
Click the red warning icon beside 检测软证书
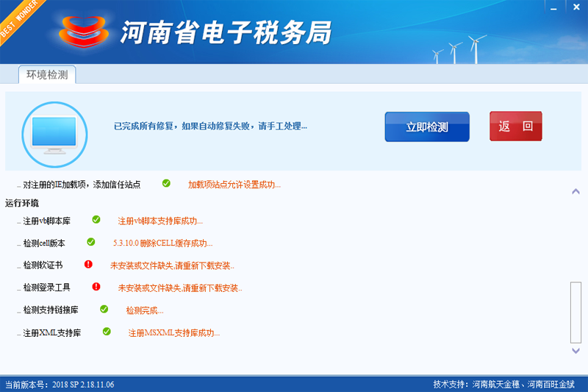click(x=88, y=264)
